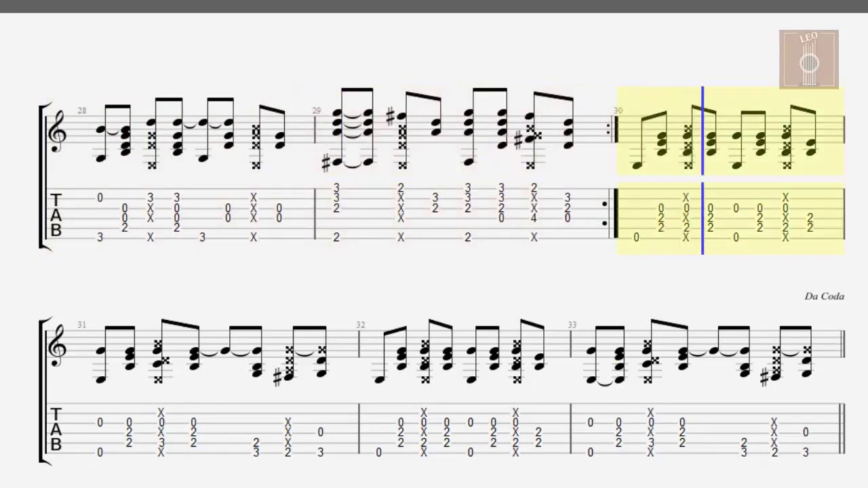The width and height of the screenshot is (868, 488).
Task: Click the blue playback cursor line
Action: click(x=703, y=171)
